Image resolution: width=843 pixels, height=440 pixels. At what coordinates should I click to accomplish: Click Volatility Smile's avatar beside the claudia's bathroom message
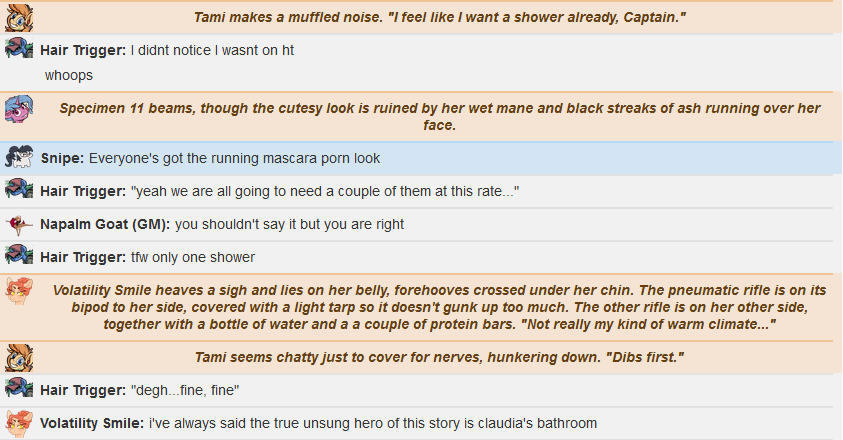point(19,423)
